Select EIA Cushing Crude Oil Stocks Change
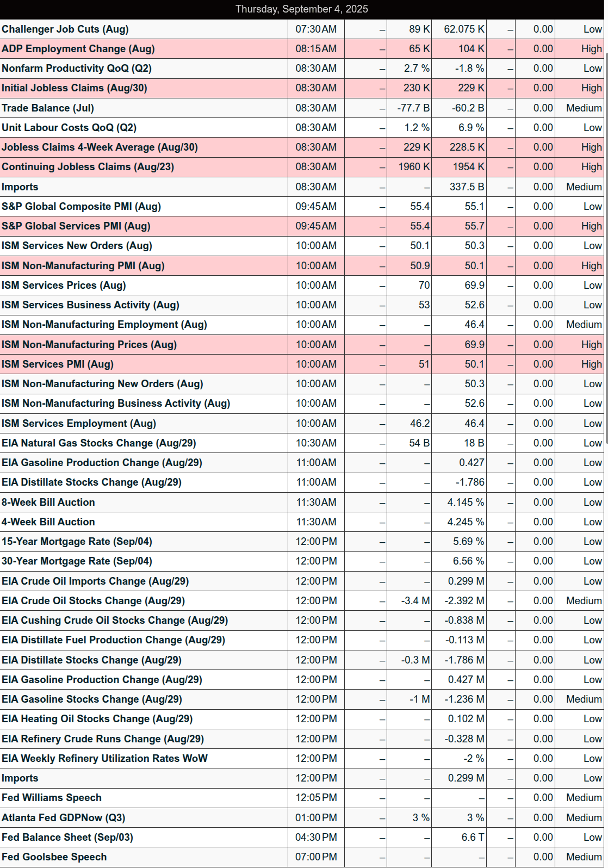This screenshot has width=608, height=868. (x=115, y=621)
